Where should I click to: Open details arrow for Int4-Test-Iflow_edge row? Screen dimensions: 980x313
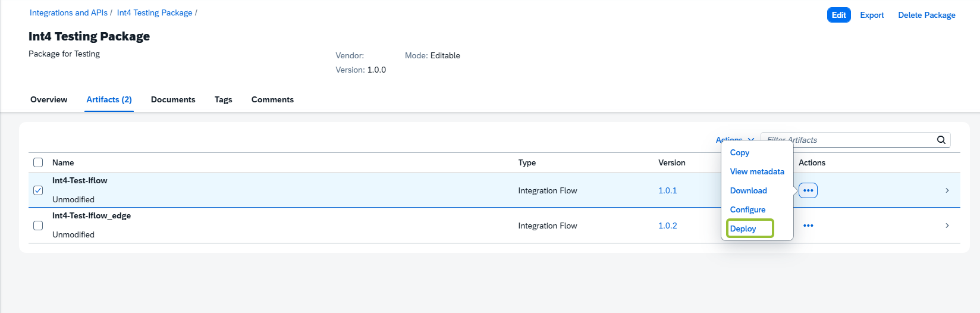click(x=947, y=226)
